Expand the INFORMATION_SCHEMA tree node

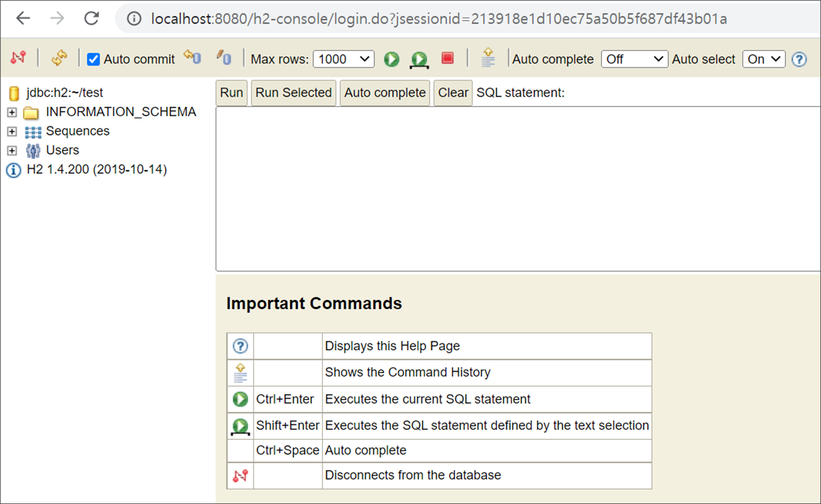coord(12,112)
